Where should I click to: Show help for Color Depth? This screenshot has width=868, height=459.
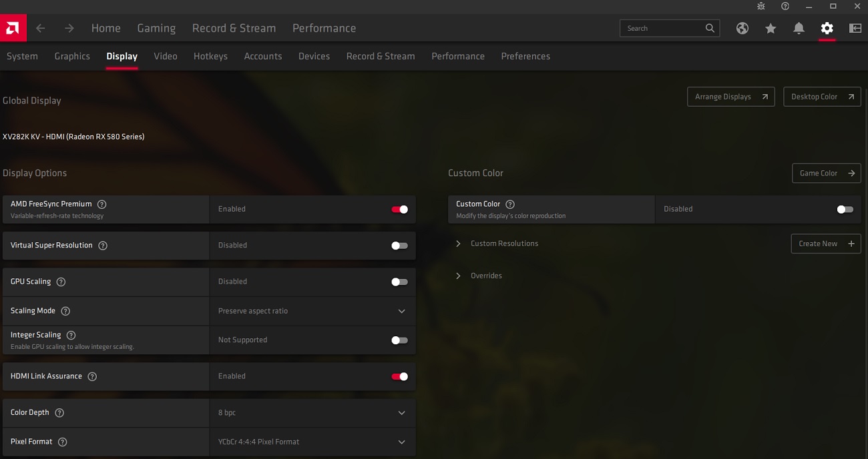pyautogui.click(x=59, y=412)
